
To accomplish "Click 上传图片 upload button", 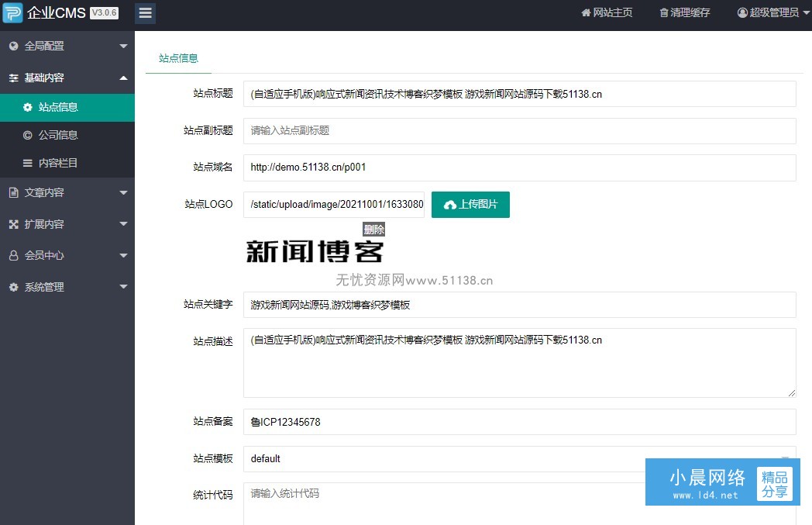I will pyautogui.click(x=470, y=205).
